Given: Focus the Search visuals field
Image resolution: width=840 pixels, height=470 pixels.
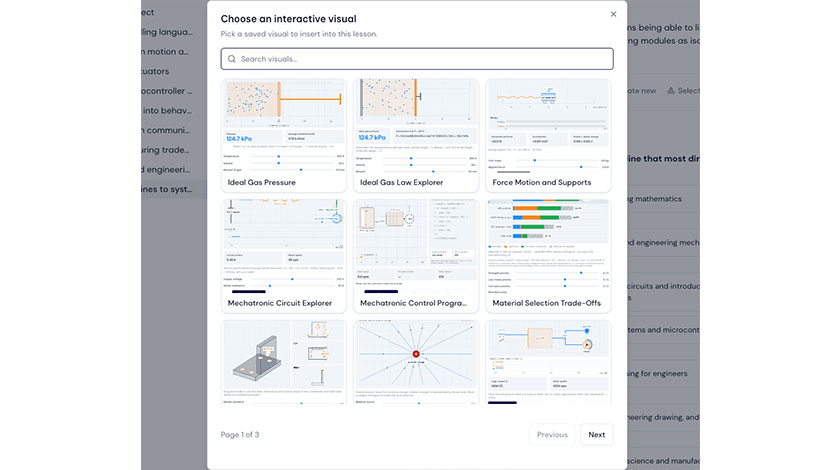Looking at the screenshot, I should click(x=417, y=59).
